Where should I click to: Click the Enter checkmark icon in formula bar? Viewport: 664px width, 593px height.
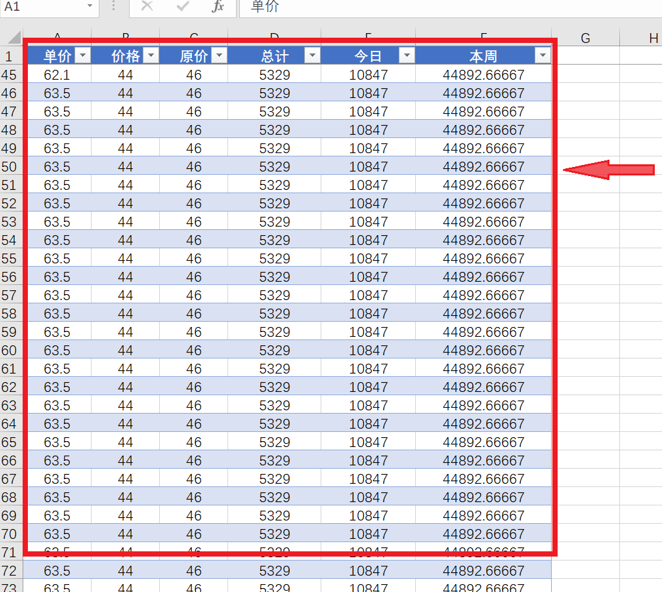[182, 6]
